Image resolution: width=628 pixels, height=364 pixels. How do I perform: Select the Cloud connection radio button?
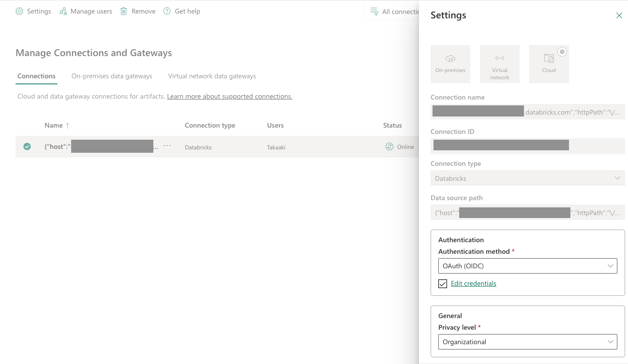[562, 51]
